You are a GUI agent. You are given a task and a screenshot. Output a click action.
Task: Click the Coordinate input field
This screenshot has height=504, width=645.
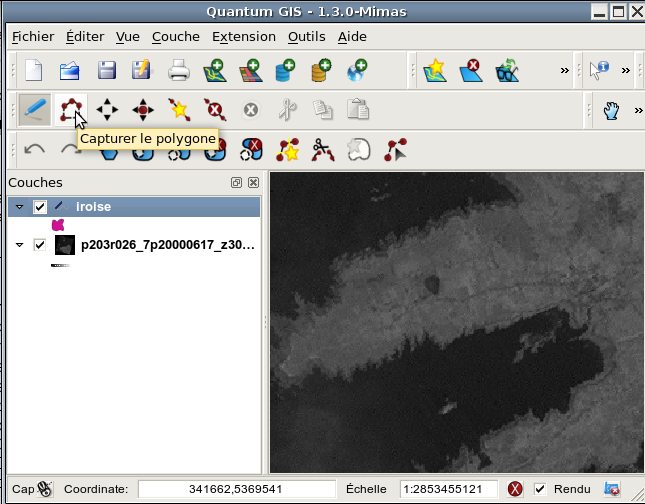coord(237,489)
